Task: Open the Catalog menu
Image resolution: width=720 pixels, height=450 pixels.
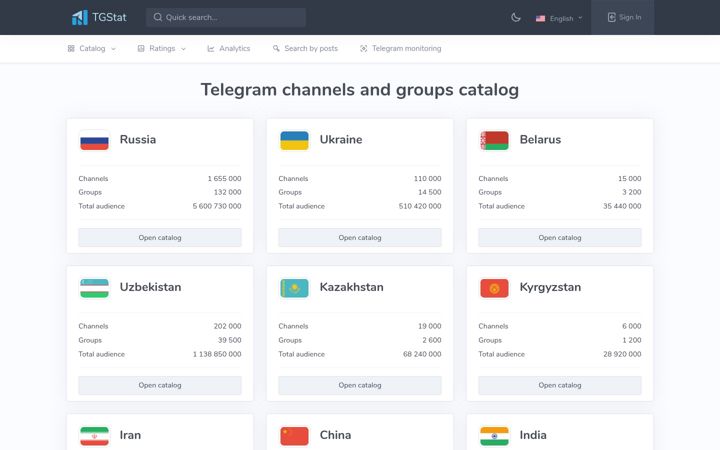Action: (x=92, y=48)
